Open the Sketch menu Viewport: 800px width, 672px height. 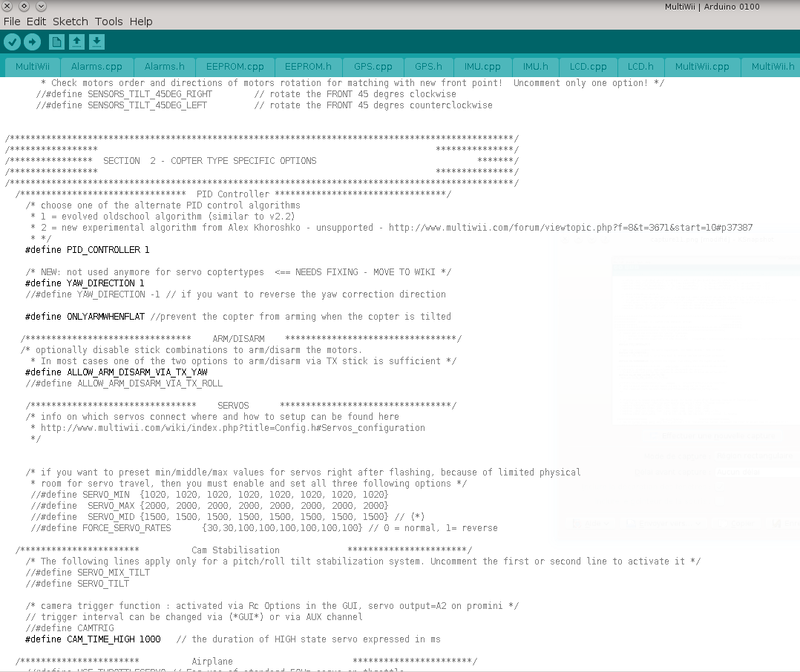[70, 22]
